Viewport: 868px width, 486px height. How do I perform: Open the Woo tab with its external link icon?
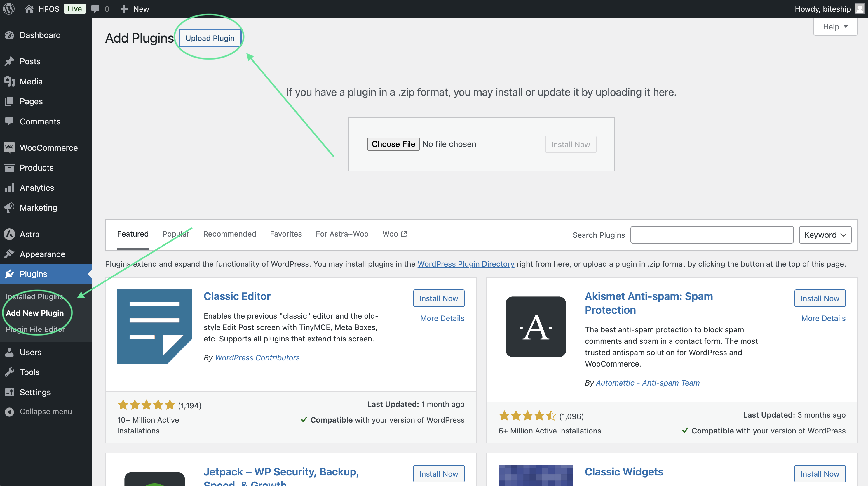[395, 234]
